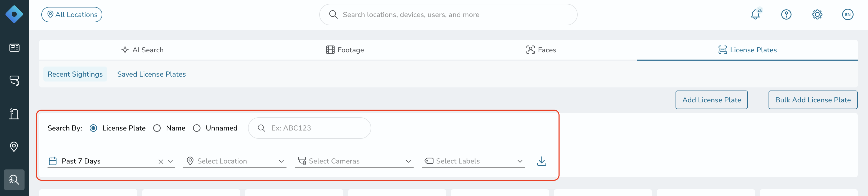Open the door access icon in sidebar
The height and width of the screenshot is (196, 868).
pos(14,114)
